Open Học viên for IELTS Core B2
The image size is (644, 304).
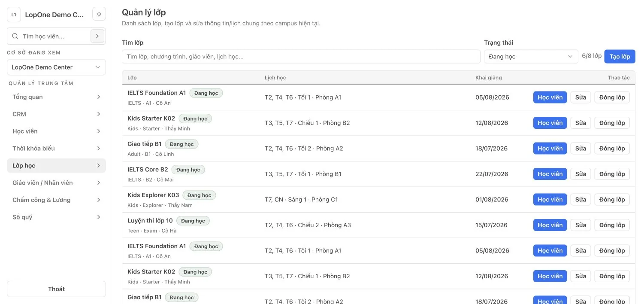point(550,174)
